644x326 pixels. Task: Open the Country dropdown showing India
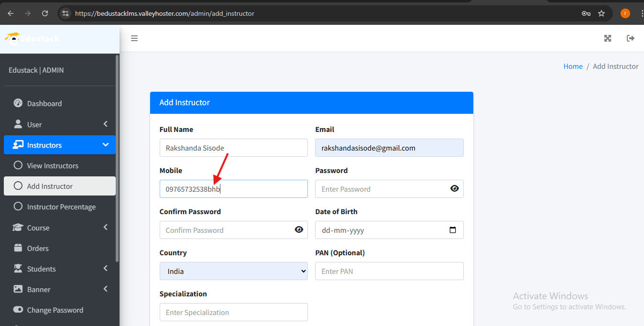click(x=234, y=271)
